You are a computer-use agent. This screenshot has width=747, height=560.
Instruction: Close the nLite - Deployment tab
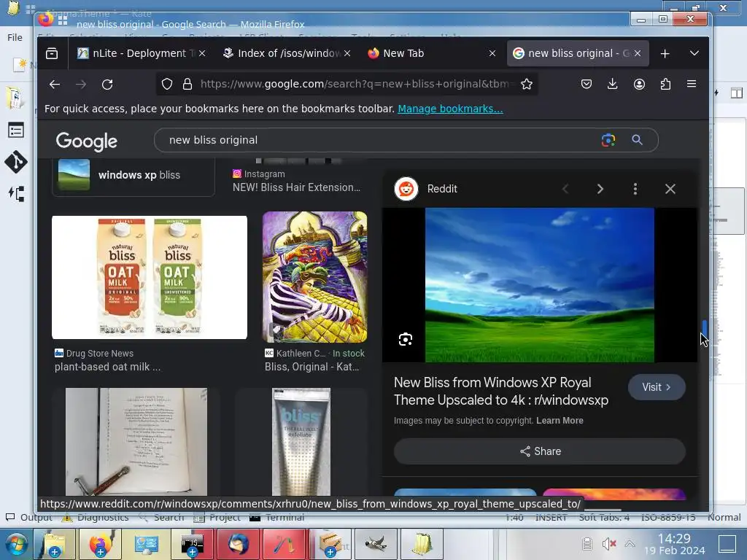[202, 53]
